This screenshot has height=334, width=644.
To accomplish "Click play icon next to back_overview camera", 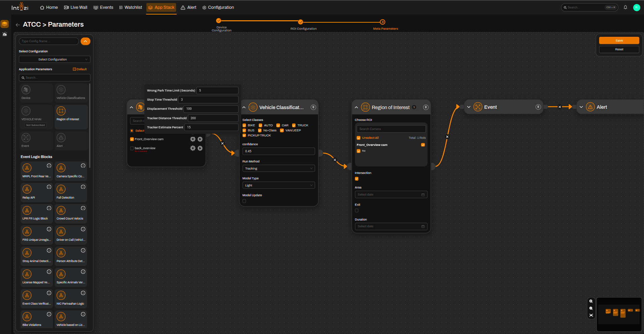I will tap(200, 148).
